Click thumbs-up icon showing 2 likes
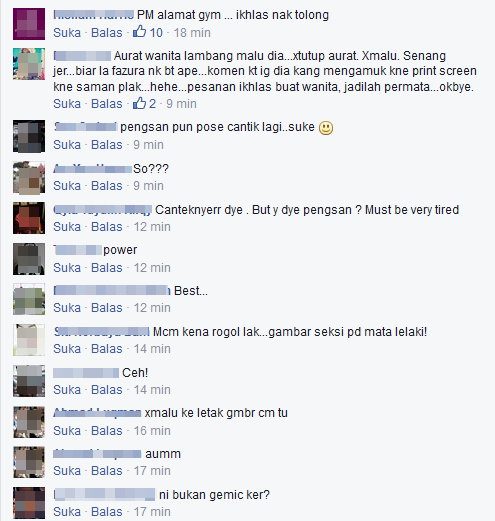495x521 pixels. coord(139,103)
